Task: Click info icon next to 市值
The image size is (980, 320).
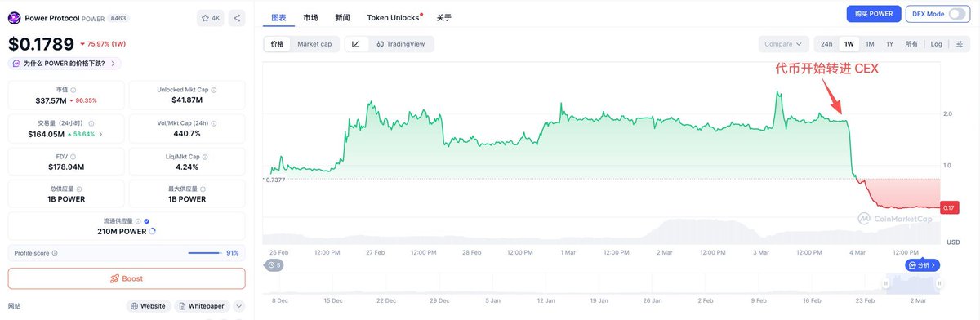Action: (73, 90)
